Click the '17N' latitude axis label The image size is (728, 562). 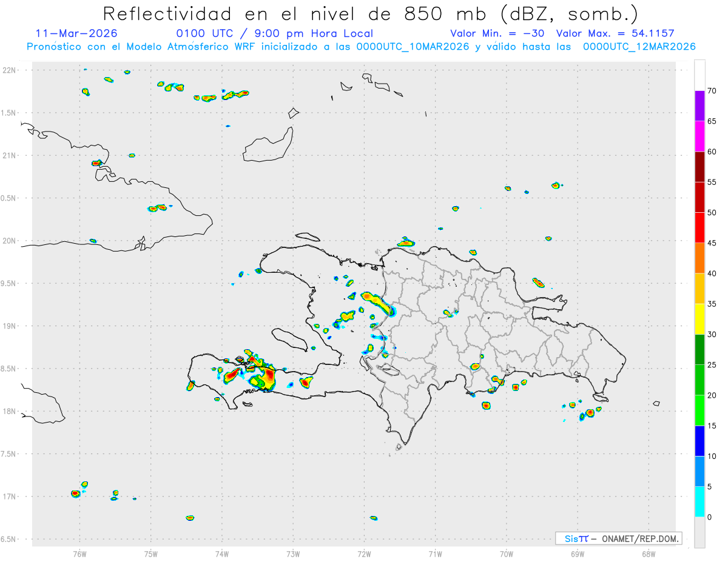pos(9,497)
